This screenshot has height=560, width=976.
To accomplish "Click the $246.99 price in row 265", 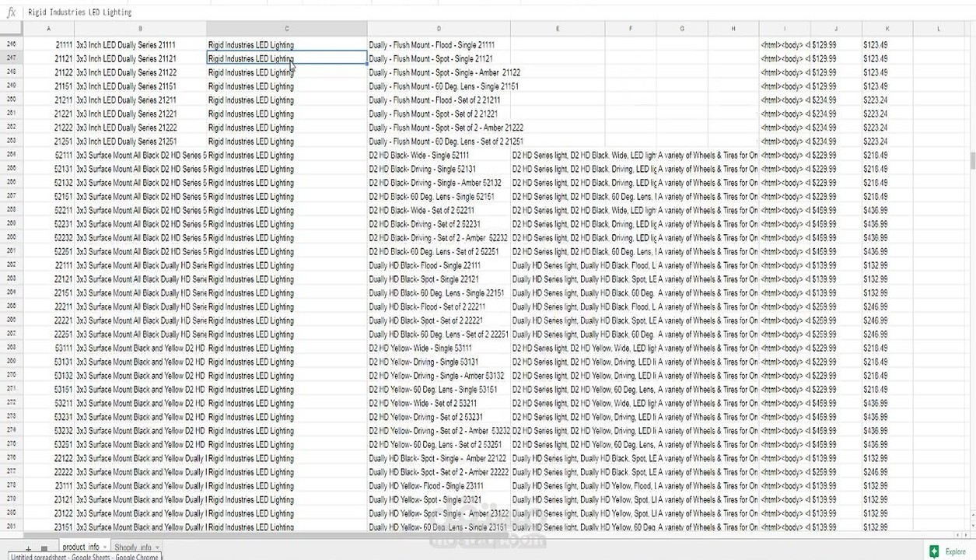I will (887, 306).
